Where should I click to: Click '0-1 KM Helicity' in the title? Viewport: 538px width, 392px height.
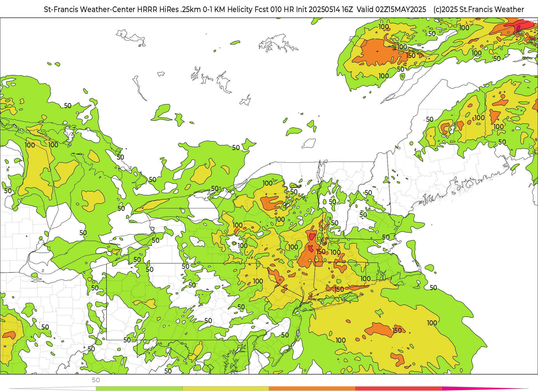pos(228,10)
